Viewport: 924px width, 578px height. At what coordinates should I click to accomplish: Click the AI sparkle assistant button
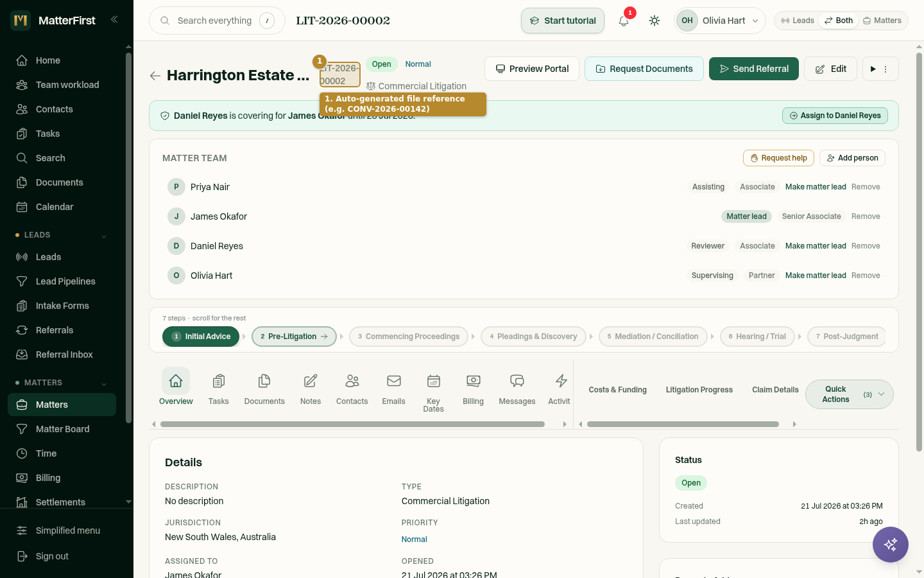pyautogui.click(x=891, y=545)
